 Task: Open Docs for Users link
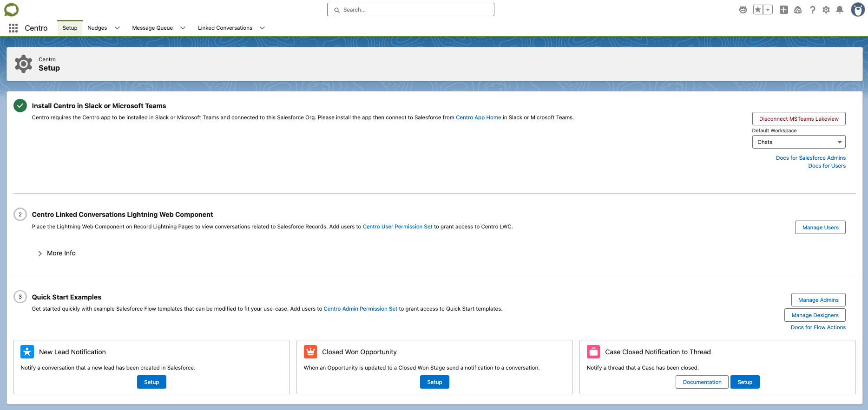(827, 166)
